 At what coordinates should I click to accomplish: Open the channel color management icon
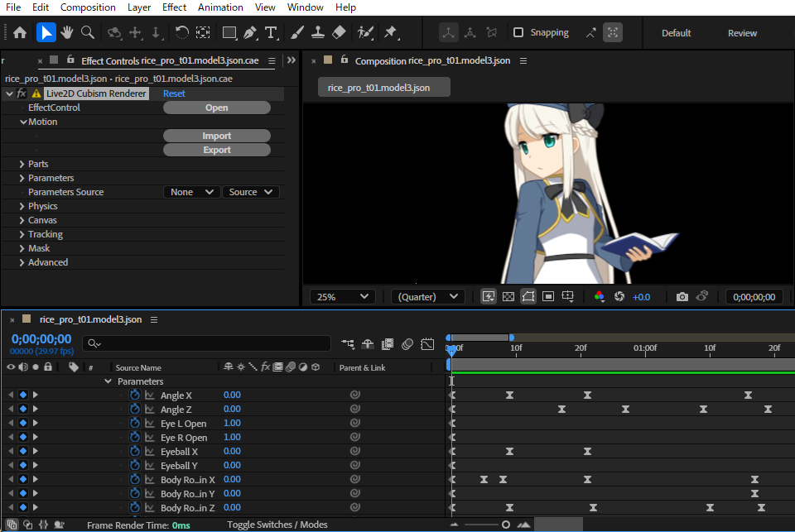tap(600, 297)
